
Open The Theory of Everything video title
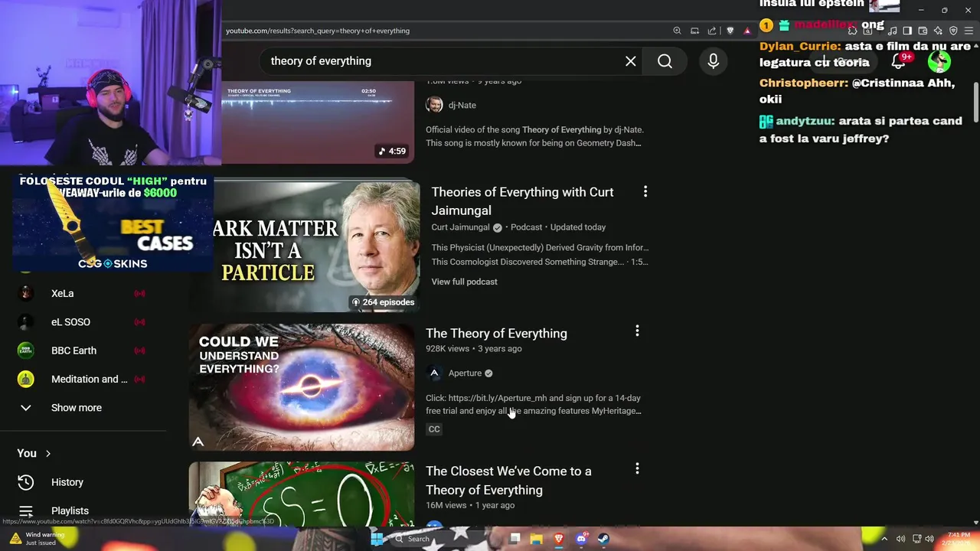(x=496, y=334)
